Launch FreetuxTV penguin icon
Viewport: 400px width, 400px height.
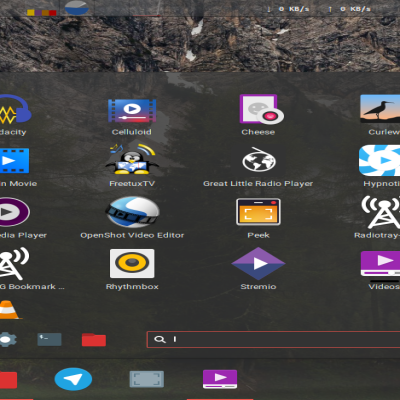(132, 159)
